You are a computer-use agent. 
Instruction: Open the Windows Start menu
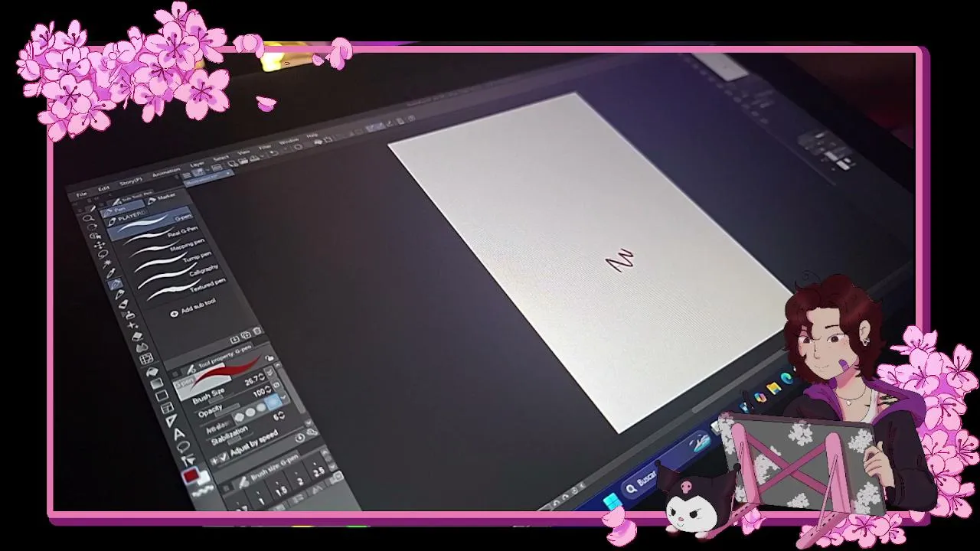pyautogui.click(x=611, y=503)
